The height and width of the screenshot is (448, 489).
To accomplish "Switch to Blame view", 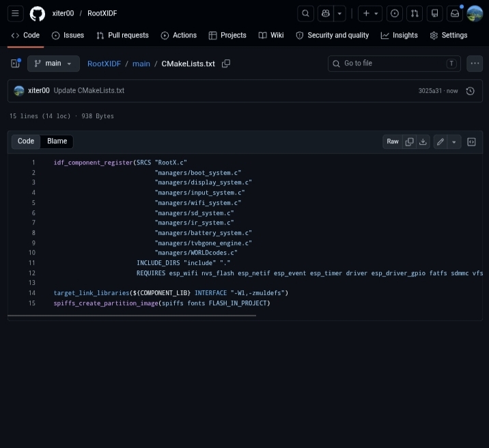I will point(57,141).
